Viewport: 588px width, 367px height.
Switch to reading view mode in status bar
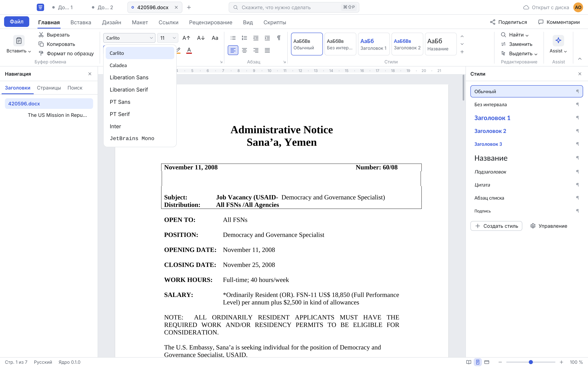point(469,362)
